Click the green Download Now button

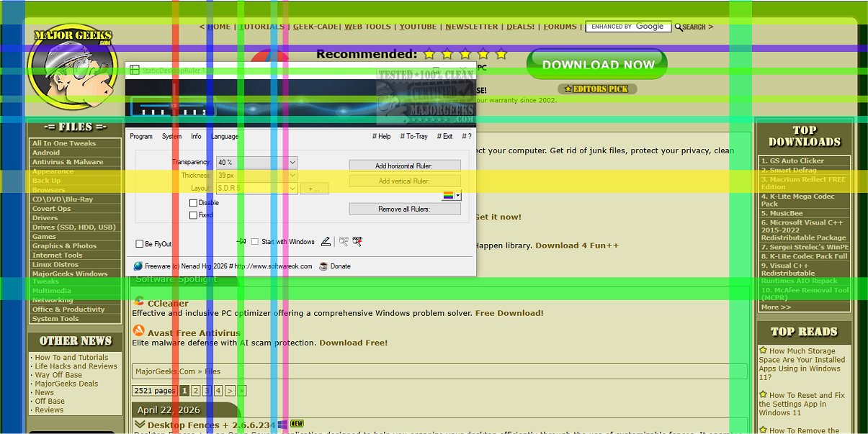[x=597, y=64]
